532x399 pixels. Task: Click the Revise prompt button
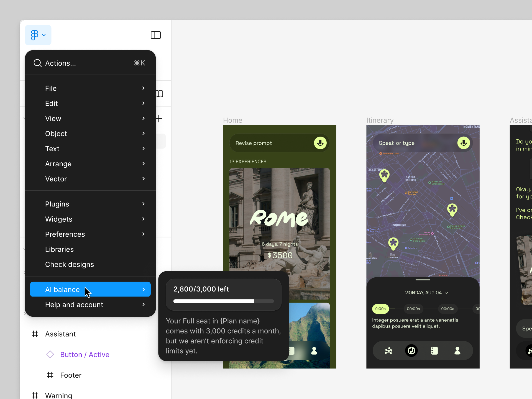[x=254, y=143]
